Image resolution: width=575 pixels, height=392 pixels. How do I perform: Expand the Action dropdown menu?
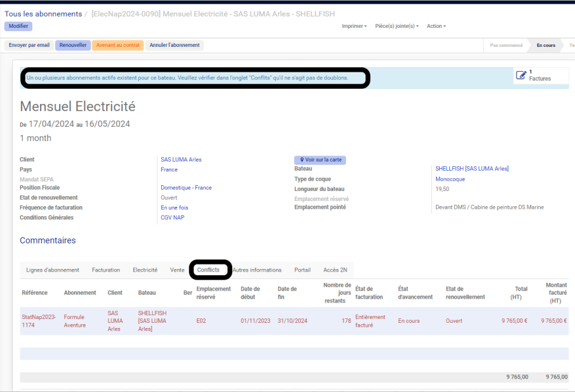tap(436, 26)
